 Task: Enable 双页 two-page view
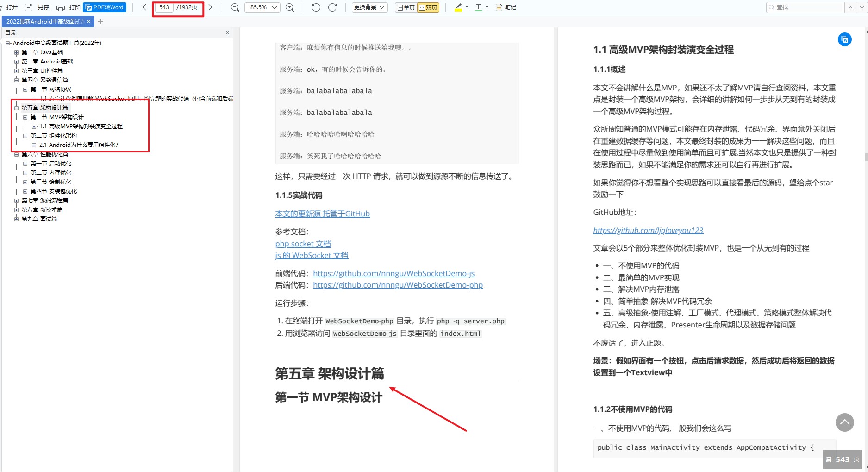click(x=428, y=7)
